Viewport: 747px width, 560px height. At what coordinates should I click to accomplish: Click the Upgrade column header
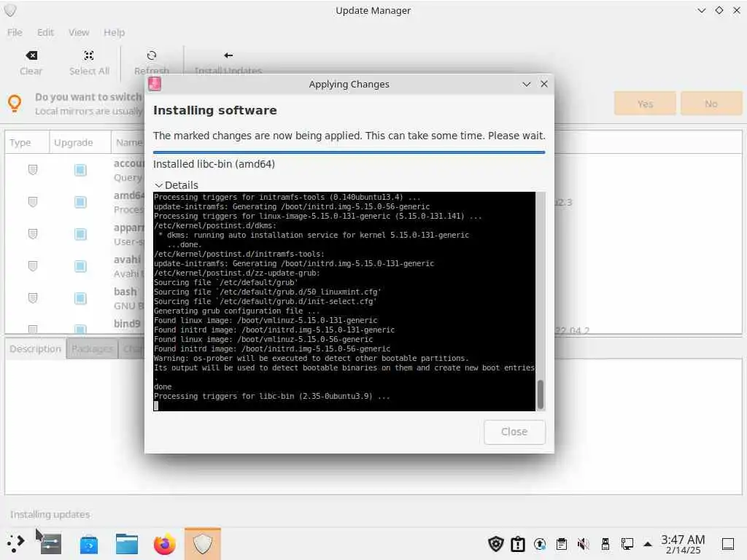[x=80, y=142]
